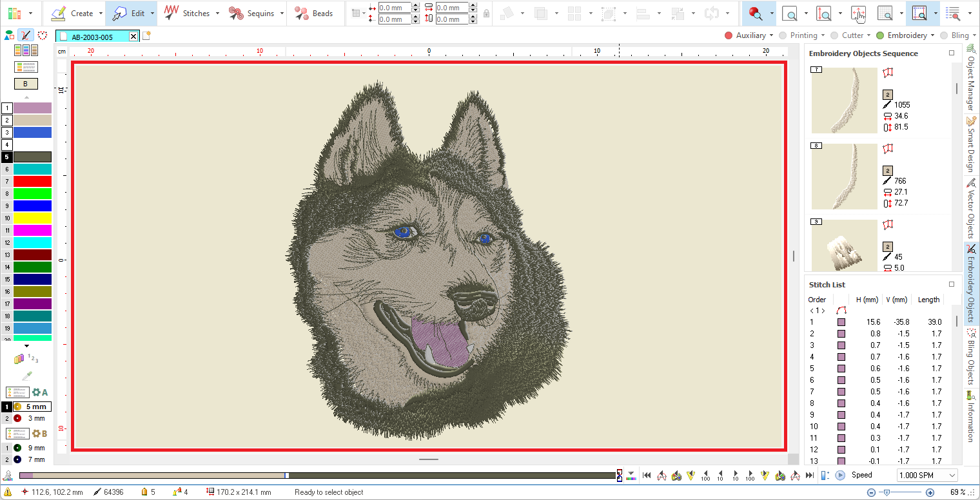This screenshot has width=980, height=500.
Task: Select sequence object 7 thumbnail
Action: [x=844, y=101]
